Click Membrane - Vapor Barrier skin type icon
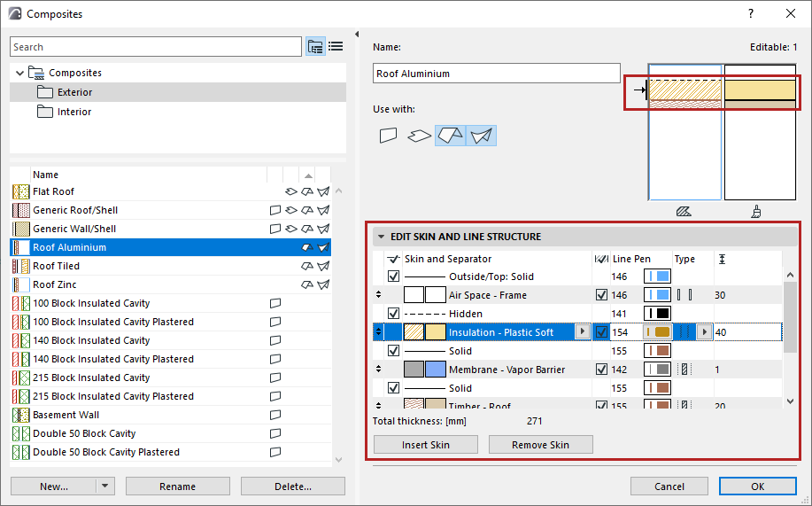 (x=684, y=370)
